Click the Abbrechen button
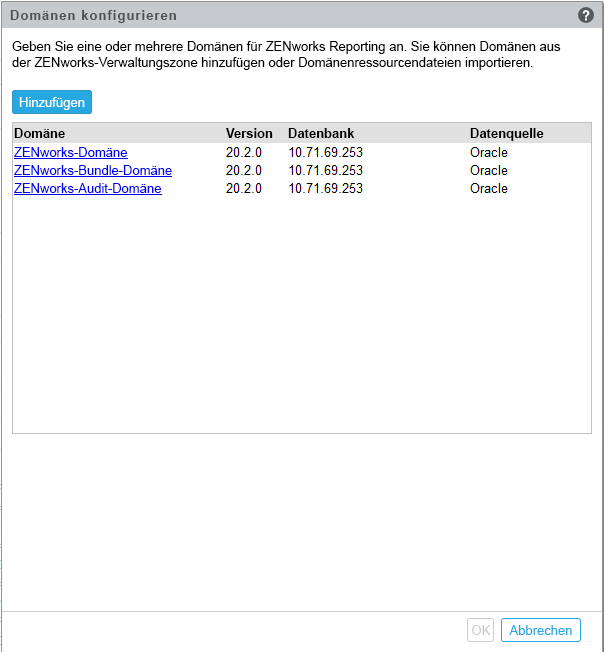The height and width of the screenshot is (653, 605). click(x=540, y=630)
